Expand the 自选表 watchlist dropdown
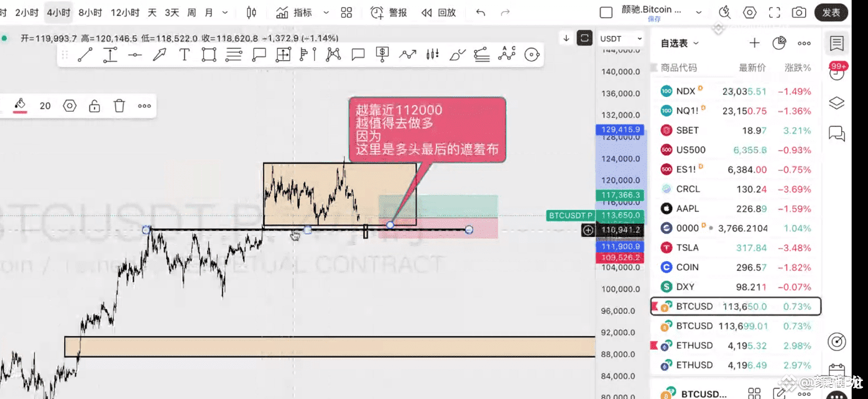The height and width of the screenshot is (399, 868). point(679,43)
